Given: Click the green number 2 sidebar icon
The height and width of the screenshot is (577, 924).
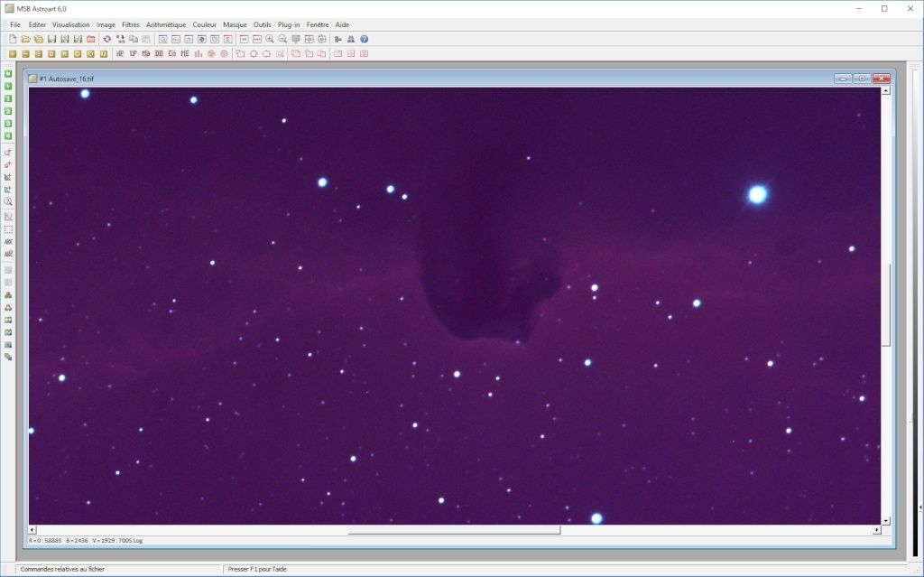Looking at the screenshot, I should click(x=8, y=111).
